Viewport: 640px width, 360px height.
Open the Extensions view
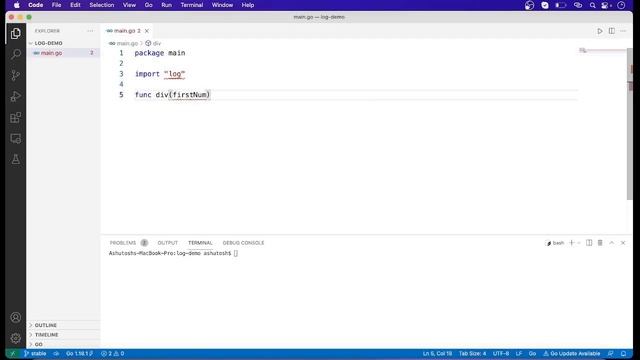[x=16, y=118]
